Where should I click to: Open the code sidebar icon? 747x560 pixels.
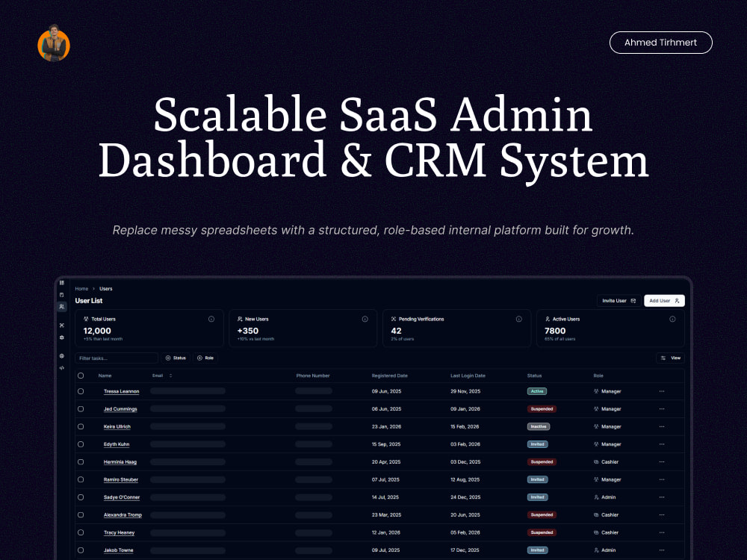[62, 367]
